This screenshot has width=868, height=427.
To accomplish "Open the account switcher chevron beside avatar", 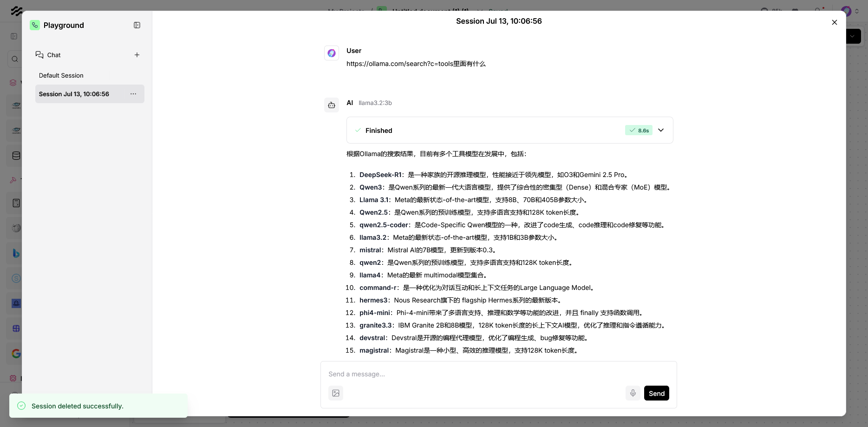I will click(x=857, y=11).
